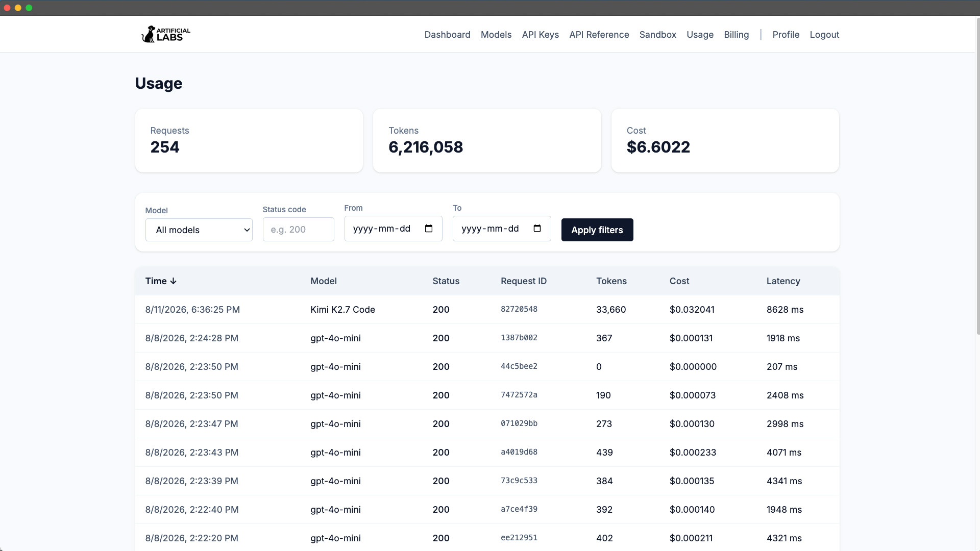Click the $0.000211 cost cell
This screenshot has width=980, height=551.
click(691, 538)
